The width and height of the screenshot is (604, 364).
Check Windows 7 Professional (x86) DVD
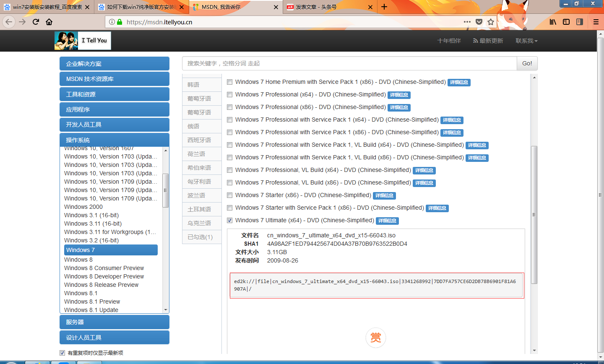pos(230,107)
